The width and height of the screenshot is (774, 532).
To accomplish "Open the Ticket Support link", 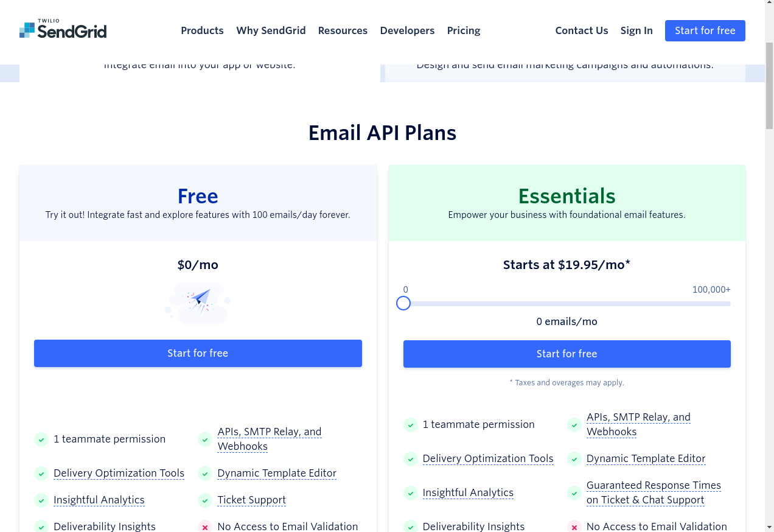I will (252, 500).
